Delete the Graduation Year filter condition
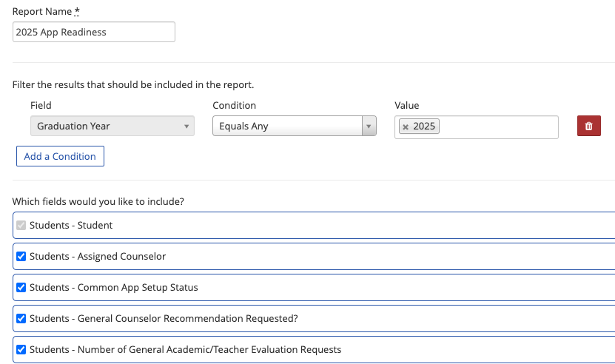Image resolution: width=615 pixels, height=364 pixels. click(588, 127)
